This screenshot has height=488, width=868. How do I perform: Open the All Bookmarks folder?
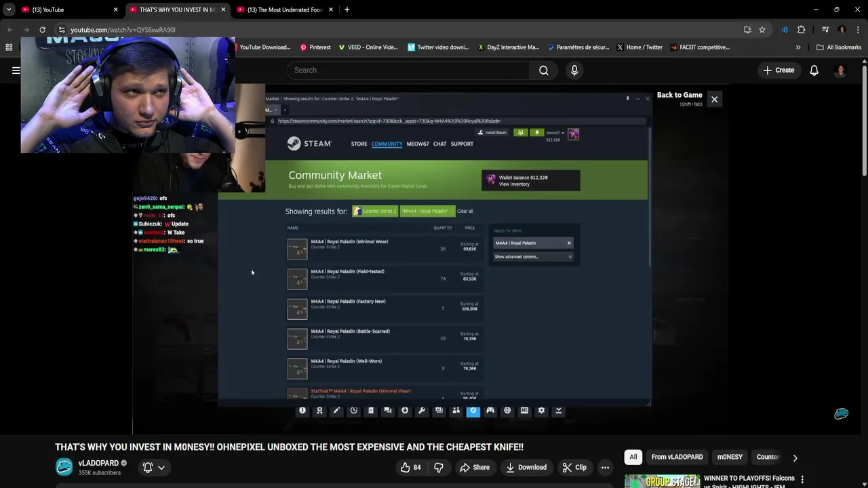[839, 47]
